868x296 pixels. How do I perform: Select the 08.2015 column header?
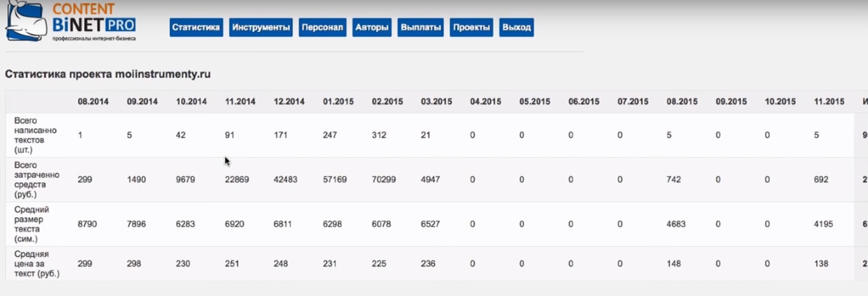[x=682, y=102]
